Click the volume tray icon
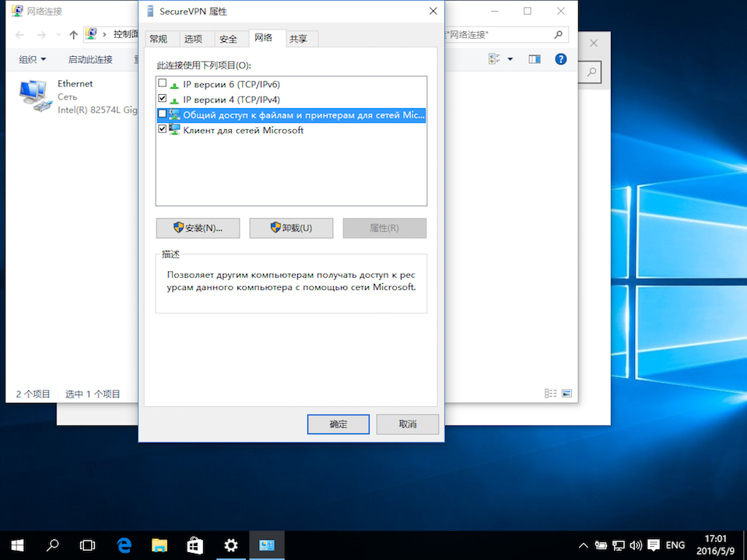747x560 pixels. [x=636, y=545]
